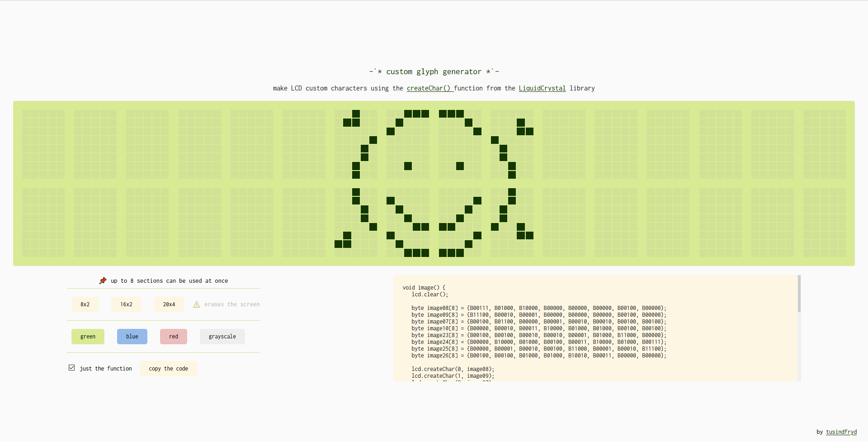Change grid to 20x4 layout

(169, 304)
